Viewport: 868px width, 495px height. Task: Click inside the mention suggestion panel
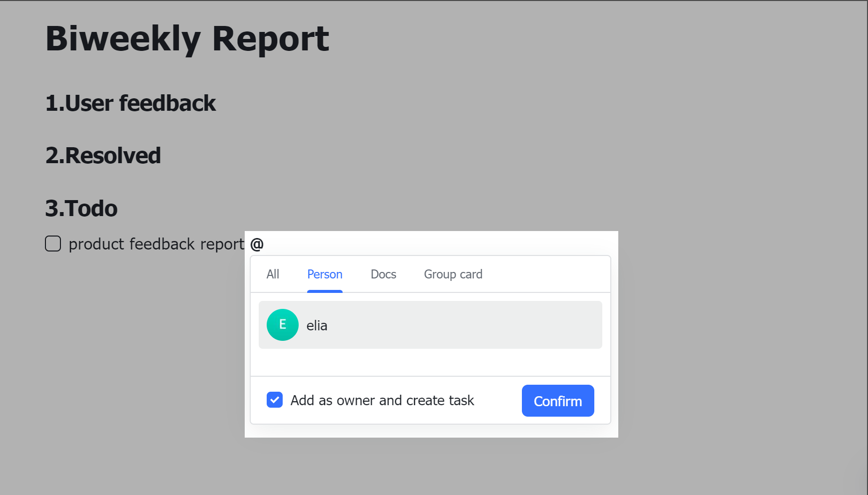430,362
